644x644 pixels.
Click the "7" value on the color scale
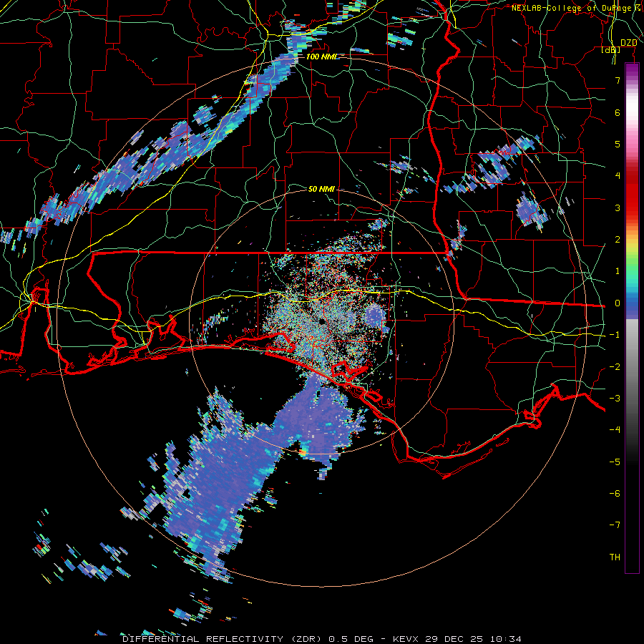click(x=618, y=80)
